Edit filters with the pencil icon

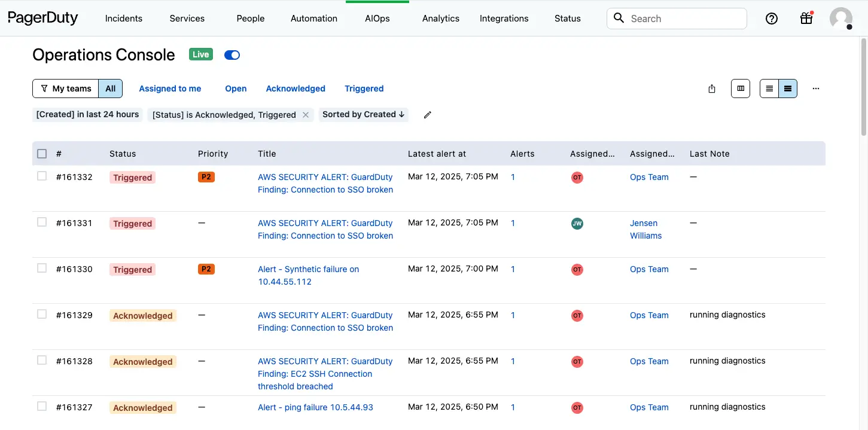[x=427, y=115]
